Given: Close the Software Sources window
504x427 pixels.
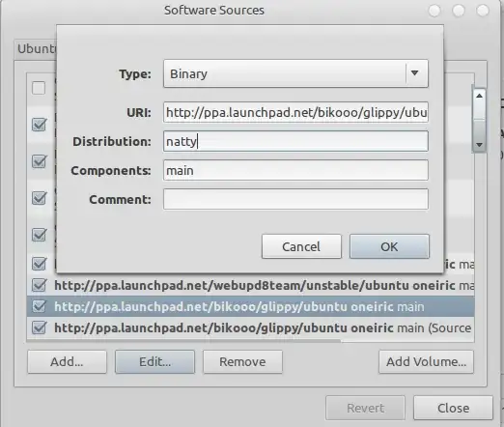Looking at the screenshot, I should (x=453, y=408).
